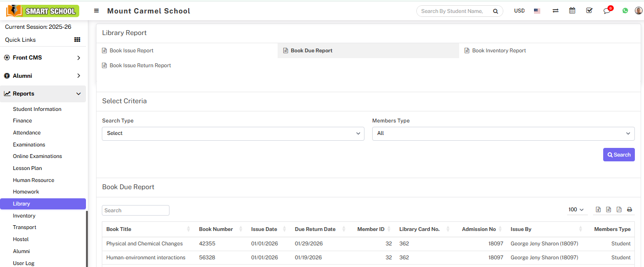Print the Book Due Report table

point(630,210)
